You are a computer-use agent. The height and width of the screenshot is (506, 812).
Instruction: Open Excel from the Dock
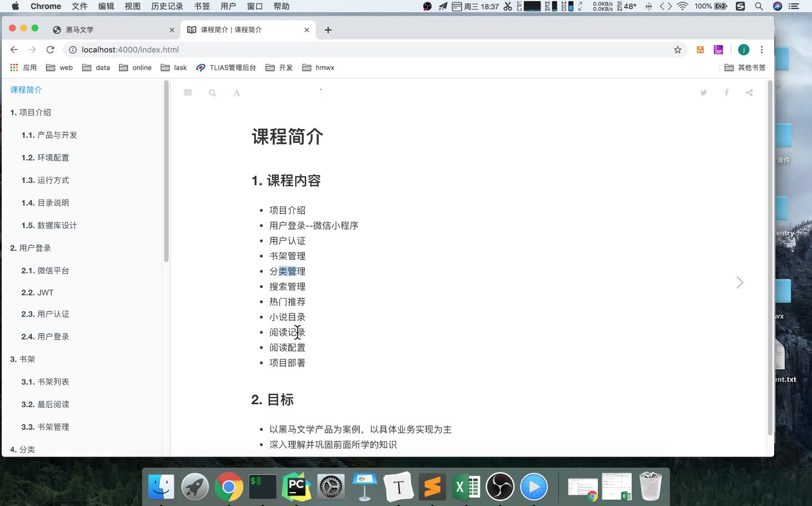click(466, 487)
